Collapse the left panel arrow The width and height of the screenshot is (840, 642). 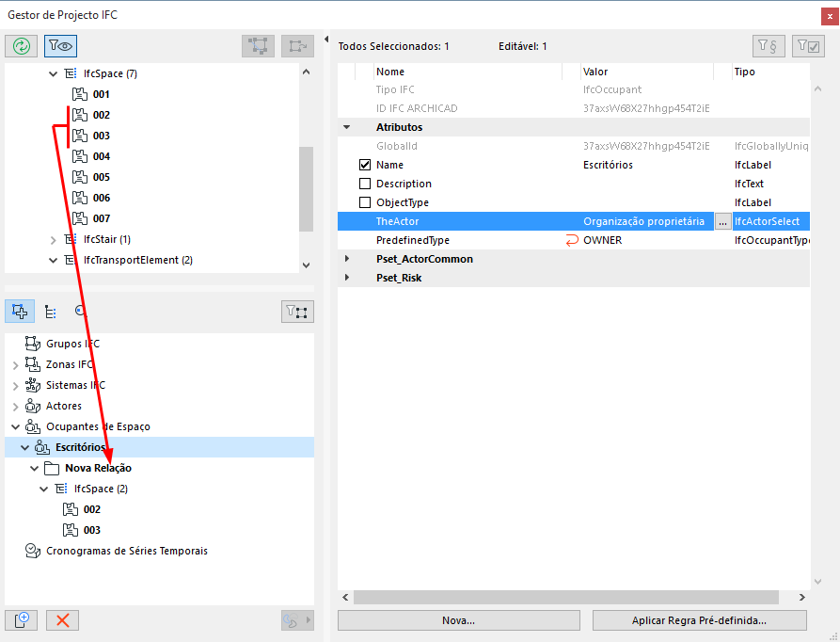pos(326,40)
